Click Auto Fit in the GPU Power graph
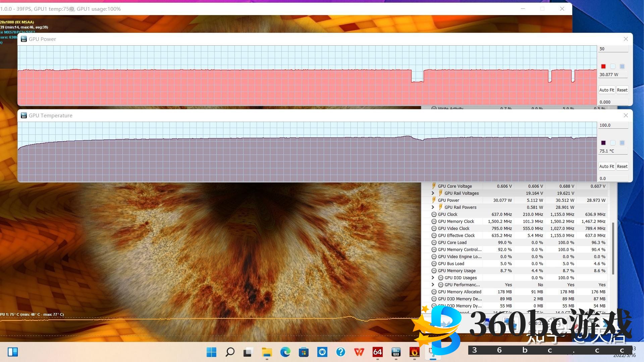644x362 pixels. (606, 90)
